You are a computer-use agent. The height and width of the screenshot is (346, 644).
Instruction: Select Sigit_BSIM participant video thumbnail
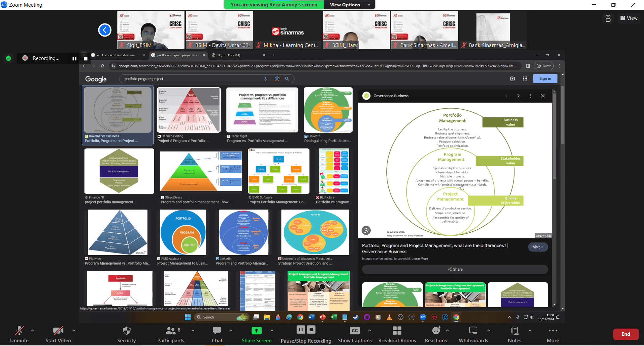point(151,30)
